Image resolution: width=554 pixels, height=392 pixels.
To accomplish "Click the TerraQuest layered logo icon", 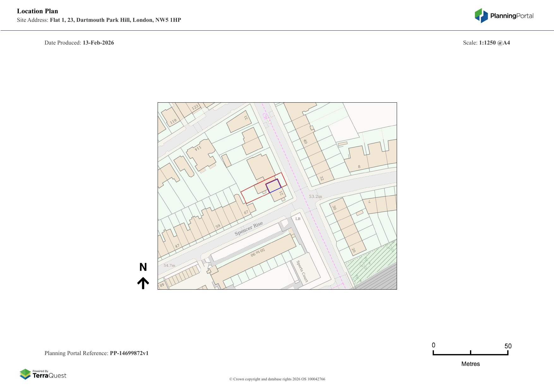I will [25, 374].
